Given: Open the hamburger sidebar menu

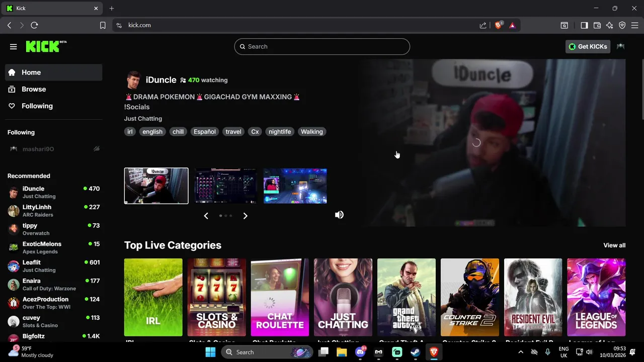Looking at the screenshot, I should (14, 47).
